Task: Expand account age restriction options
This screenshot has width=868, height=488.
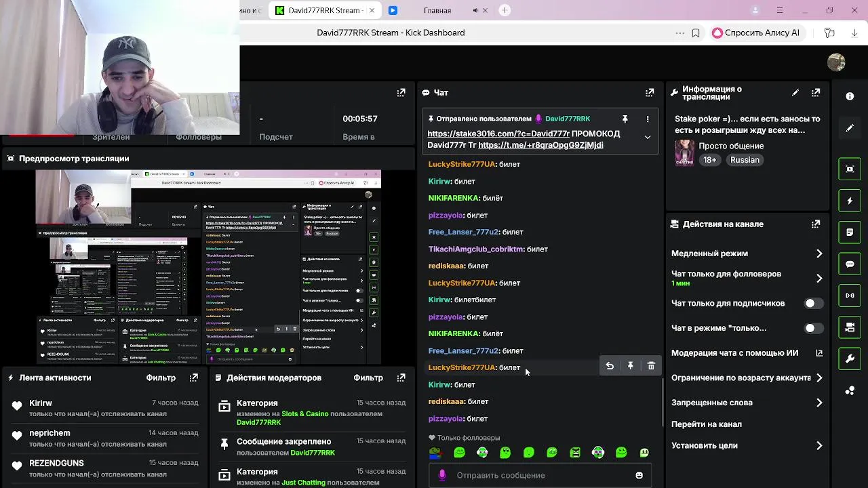Action: coord(819,378)
